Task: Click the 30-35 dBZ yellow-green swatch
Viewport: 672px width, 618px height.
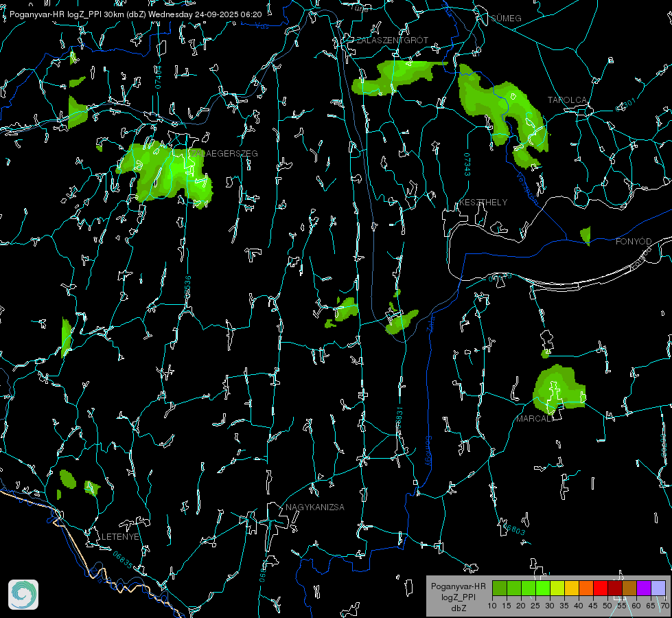Action: [557, 588]
